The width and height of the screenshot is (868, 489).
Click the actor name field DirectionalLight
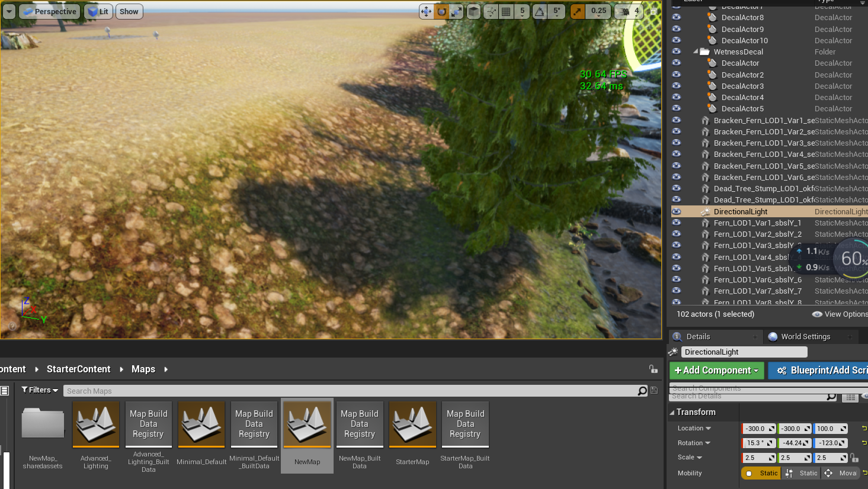pos(745,352)
